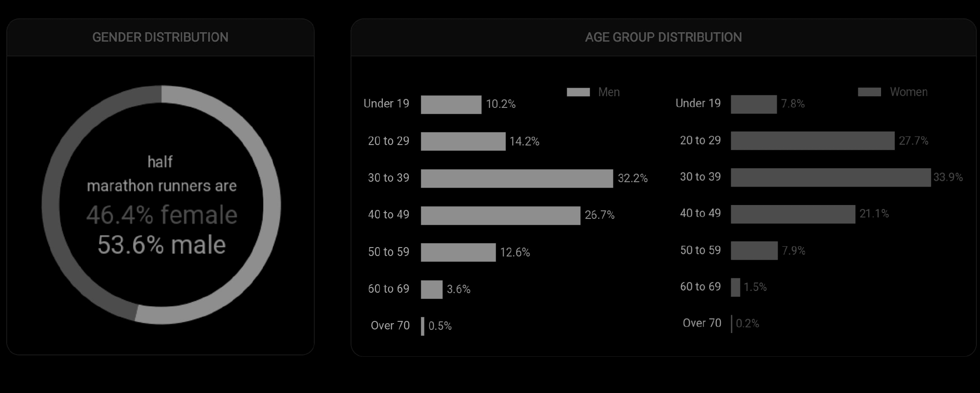
Task: Select the women's 40 to 49 bar
Action: 793,214
